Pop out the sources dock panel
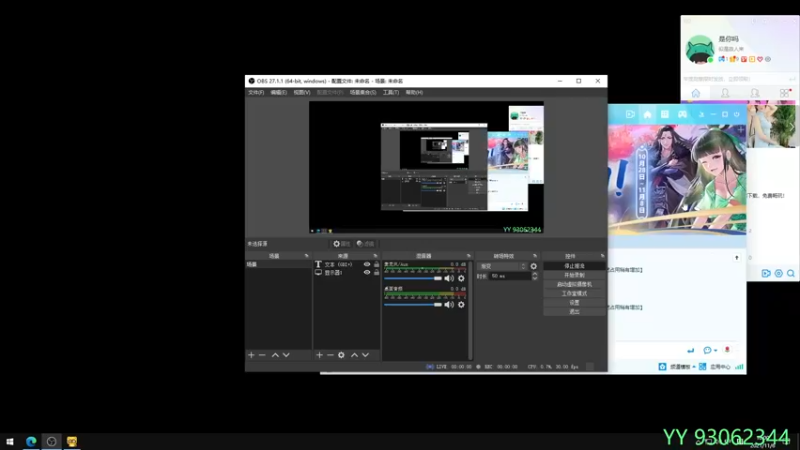This screenshot has width=800, height=450. click(376, 256)
